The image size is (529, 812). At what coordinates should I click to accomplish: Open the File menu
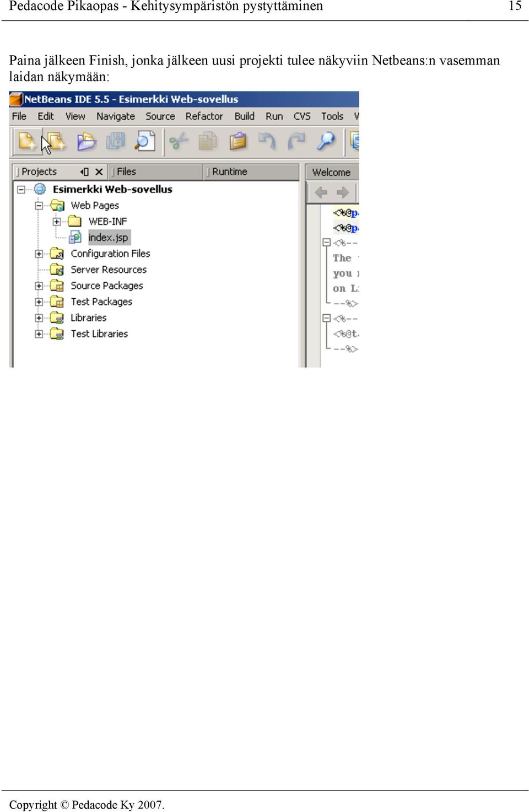pos(19,116)
